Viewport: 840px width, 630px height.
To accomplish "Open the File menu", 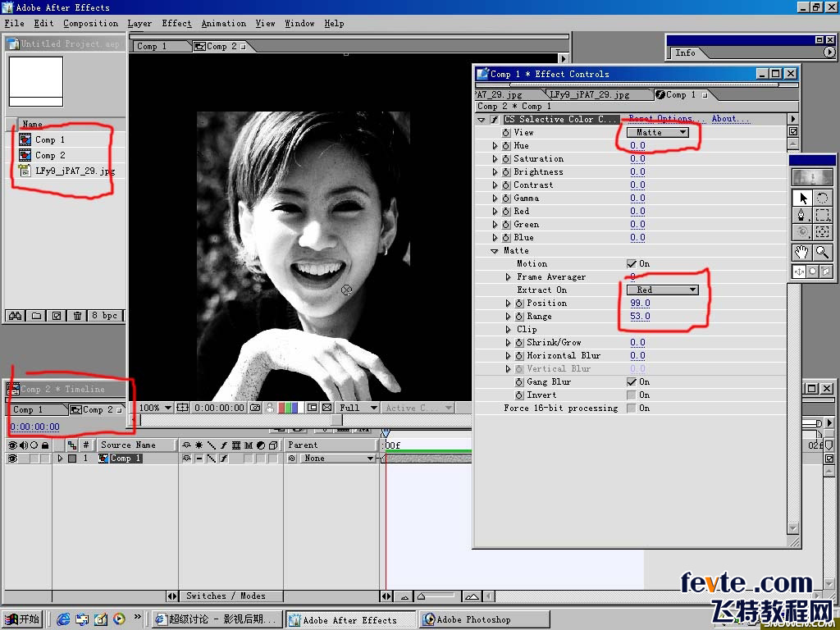I will pos(15,24).
